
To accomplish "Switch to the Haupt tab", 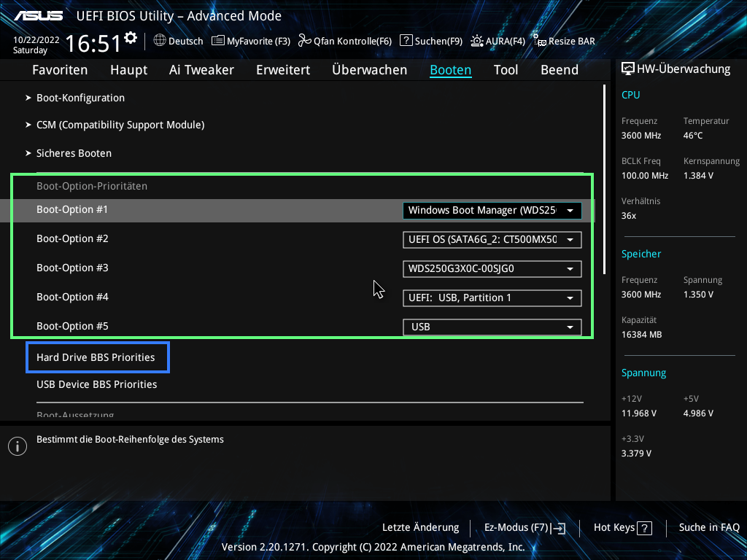I will click(x=128, y=70).
